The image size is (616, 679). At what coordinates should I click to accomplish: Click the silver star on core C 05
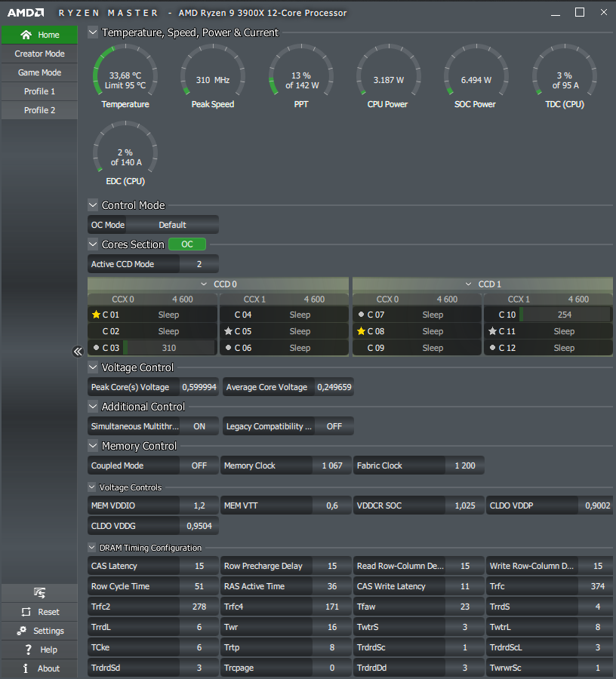pyautogui.click(x=228, y=331)
